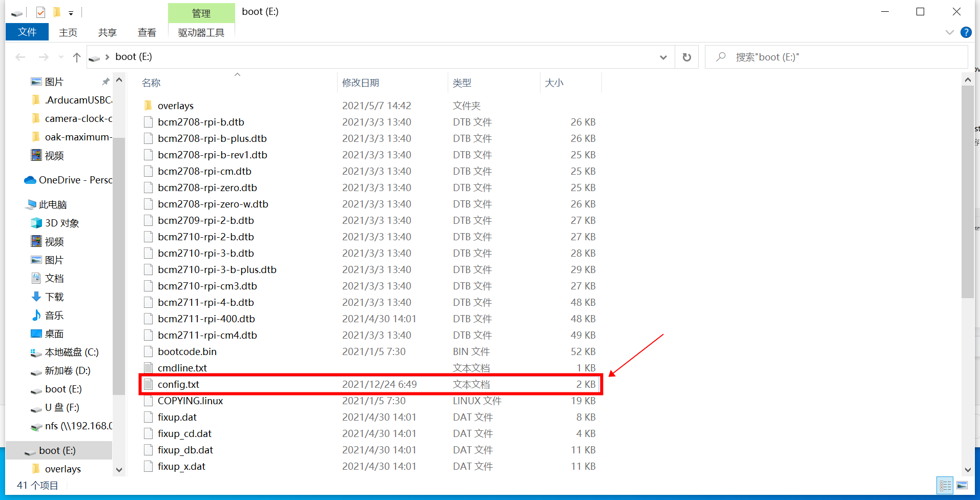The height and width of the screenshot is (500, 980).
Task: Click the Properties quick access icon
Action: click(x=41, y=12)
